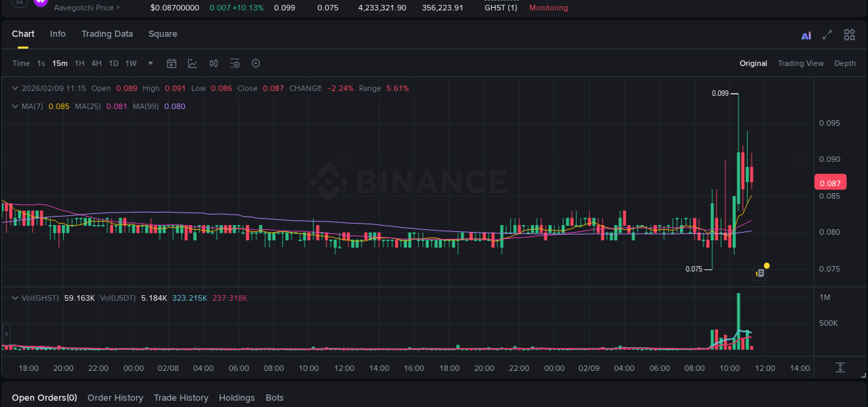Open chart settings via the hexagon icon
This screenshot has width=868, height=407.
coord(255,63)
